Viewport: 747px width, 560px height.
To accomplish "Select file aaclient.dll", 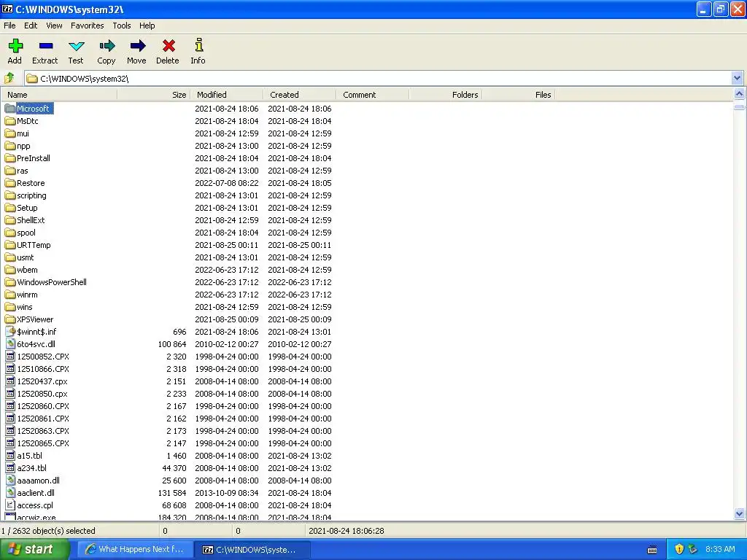I will click(x=36, y=492).
